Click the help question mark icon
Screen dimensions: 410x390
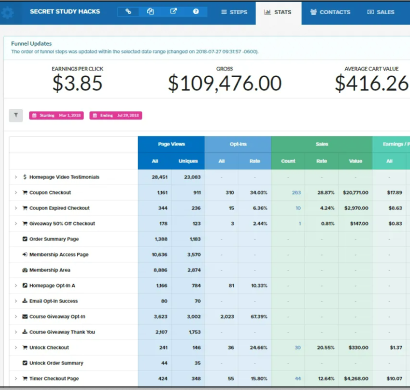point(196,12)
